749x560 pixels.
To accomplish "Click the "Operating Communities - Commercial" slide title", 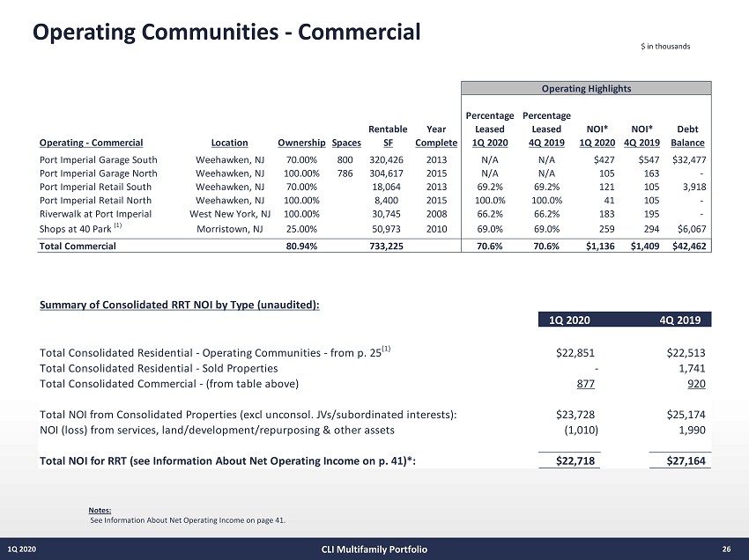I will pyautogui.click(x=226, y=33).
